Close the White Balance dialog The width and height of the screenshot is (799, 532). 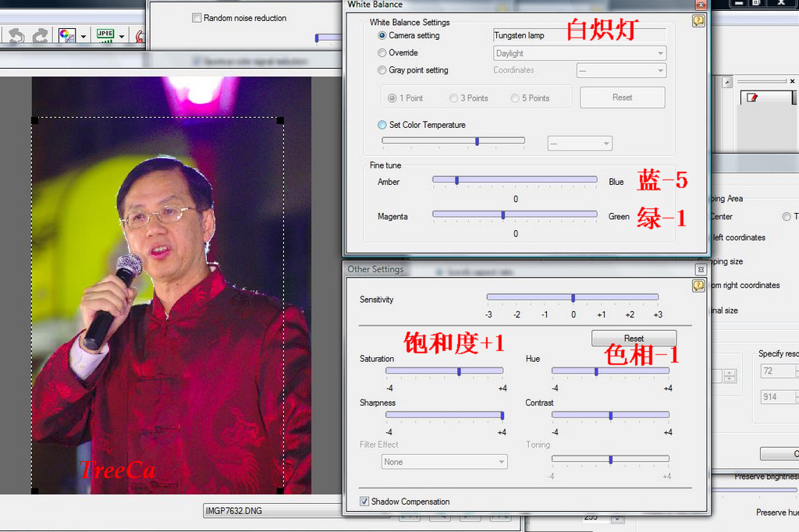pos(700,5)
